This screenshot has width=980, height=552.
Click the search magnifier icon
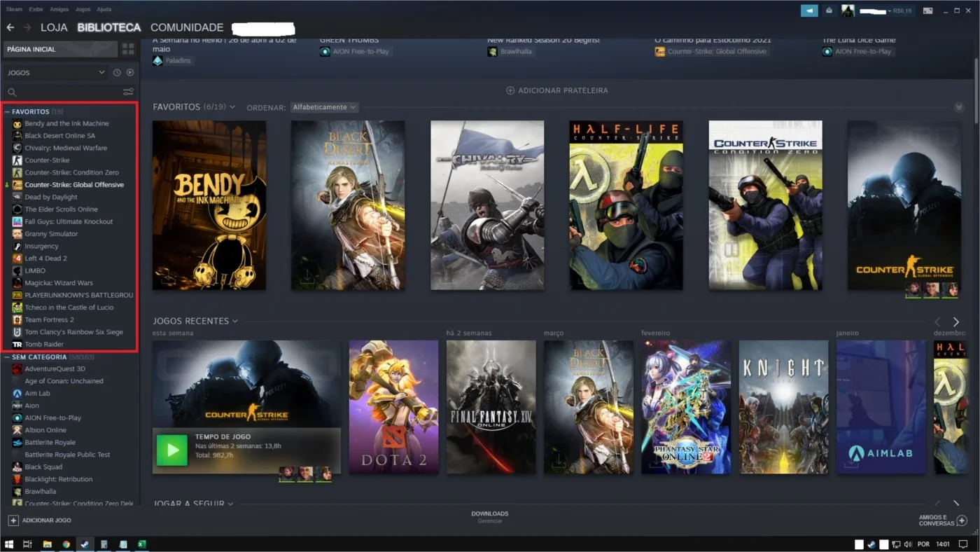[x=12, y=92]
